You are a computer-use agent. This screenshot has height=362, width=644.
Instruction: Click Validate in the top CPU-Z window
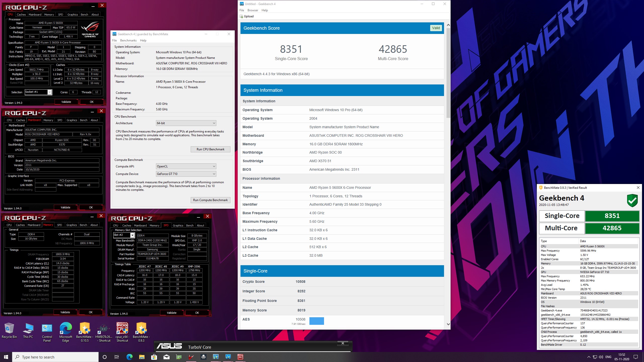tap(66, 102)
